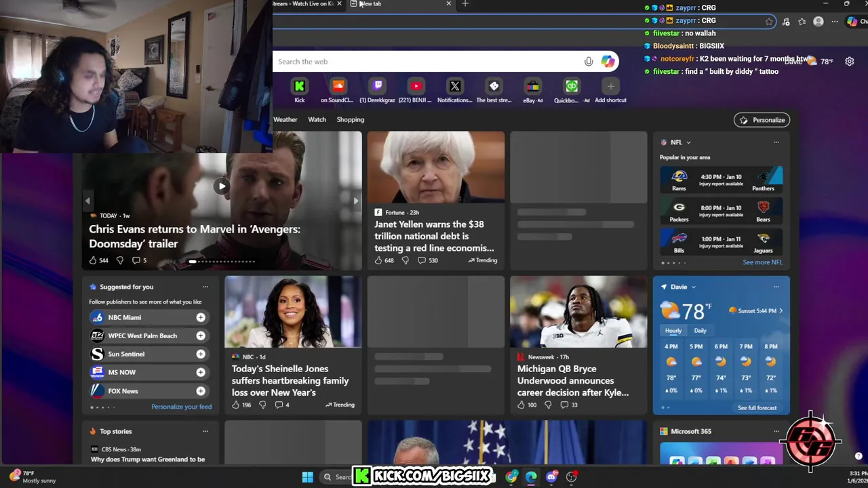Click the Personalize button
Viewport: 868px width, 488px height.
pos(762,120)
